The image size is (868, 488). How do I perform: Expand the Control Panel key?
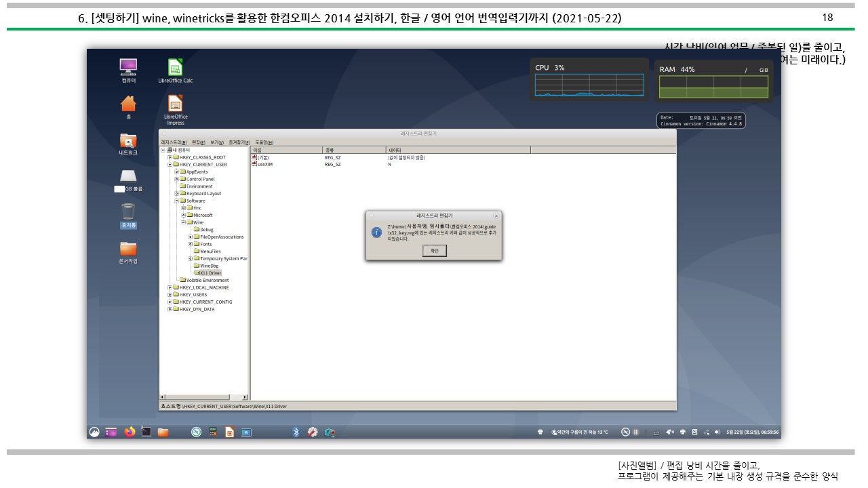point(176,179)
